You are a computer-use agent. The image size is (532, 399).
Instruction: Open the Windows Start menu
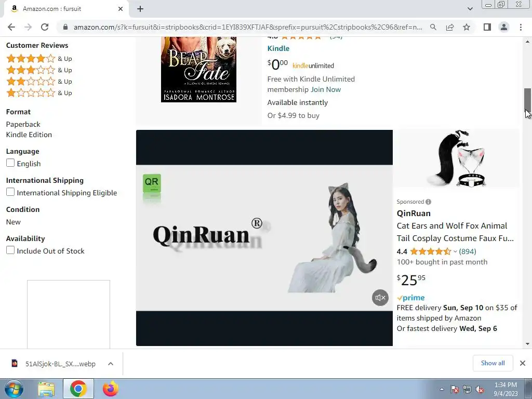(14, 389)
